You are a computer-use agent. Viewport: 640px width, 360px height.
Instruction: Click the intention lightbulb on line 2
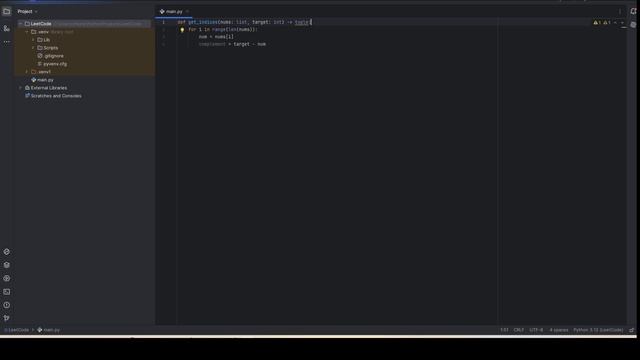tap(182, 29)
